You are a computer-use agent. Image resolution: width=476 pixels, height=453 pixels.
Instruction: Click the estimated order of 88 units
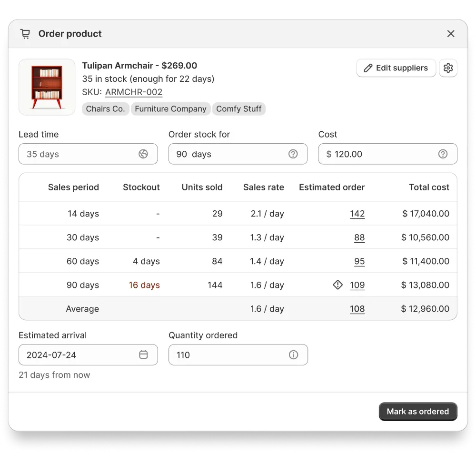click(359, 237)
